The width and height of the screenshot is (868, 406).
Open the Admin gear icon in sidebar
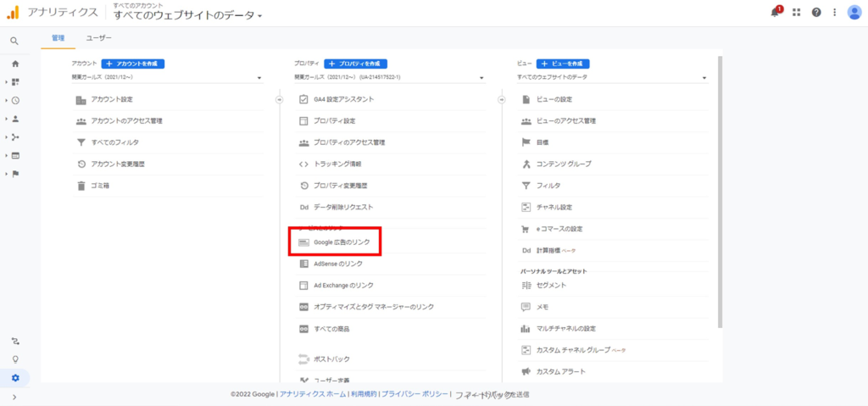click(x=15, y=378)
